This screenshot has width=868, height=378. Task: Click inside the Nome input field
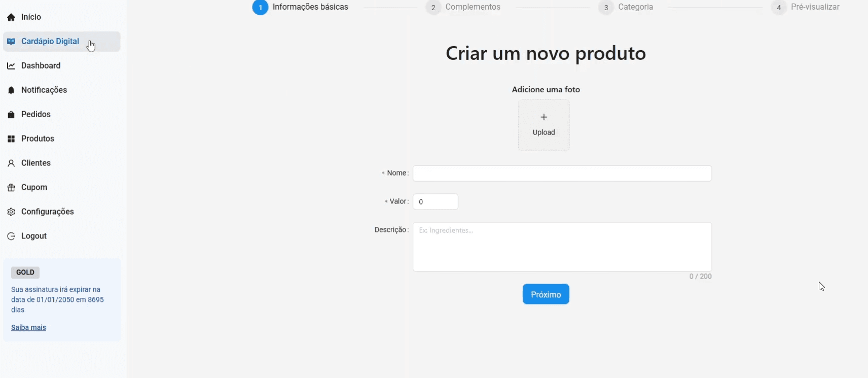563,174
